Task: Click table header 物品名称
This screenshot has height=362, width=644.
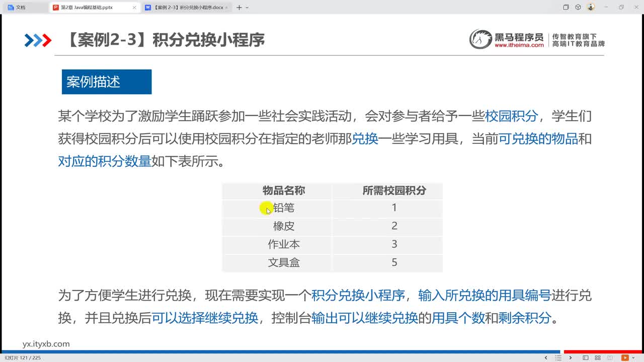Action: pos(284,191)
